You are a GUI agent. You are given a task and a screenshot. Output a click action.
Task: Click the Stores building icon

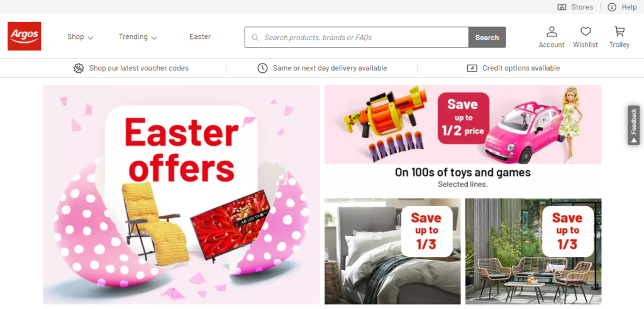point(562,7)
